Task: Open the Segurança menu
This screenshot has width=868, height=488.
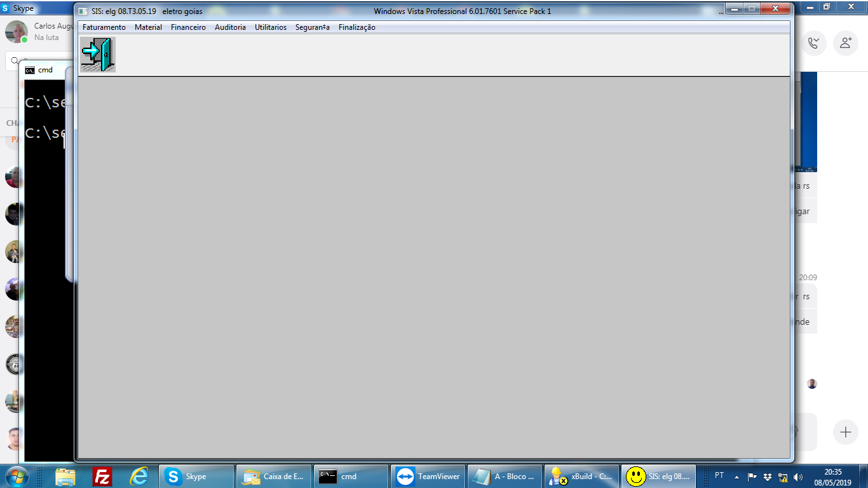Action: [x=313, y=27]
